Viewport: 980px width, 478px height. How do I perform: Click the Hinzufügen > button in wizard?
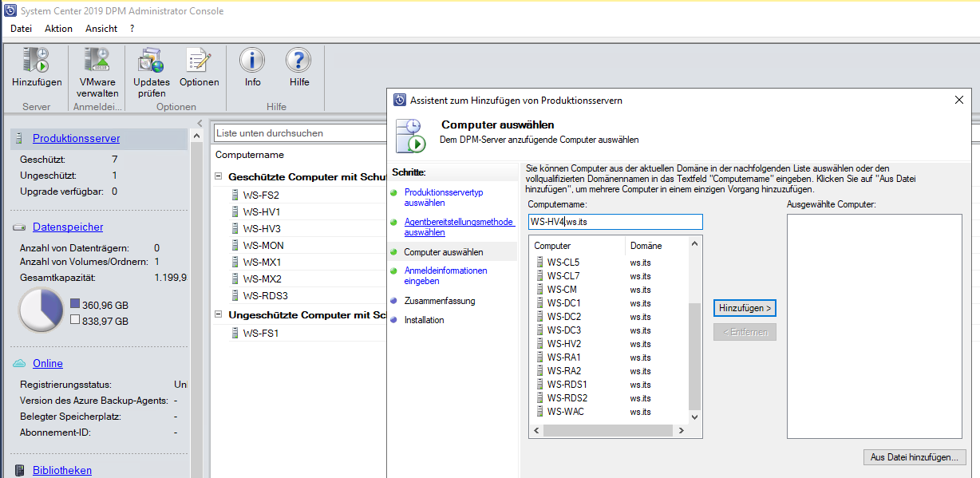[x=745, y=307]
